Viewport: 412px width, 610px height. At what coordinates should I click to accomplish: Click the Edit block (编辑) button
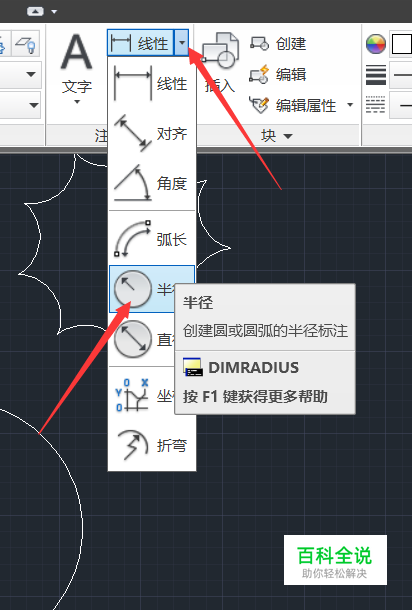pos(278,74)
